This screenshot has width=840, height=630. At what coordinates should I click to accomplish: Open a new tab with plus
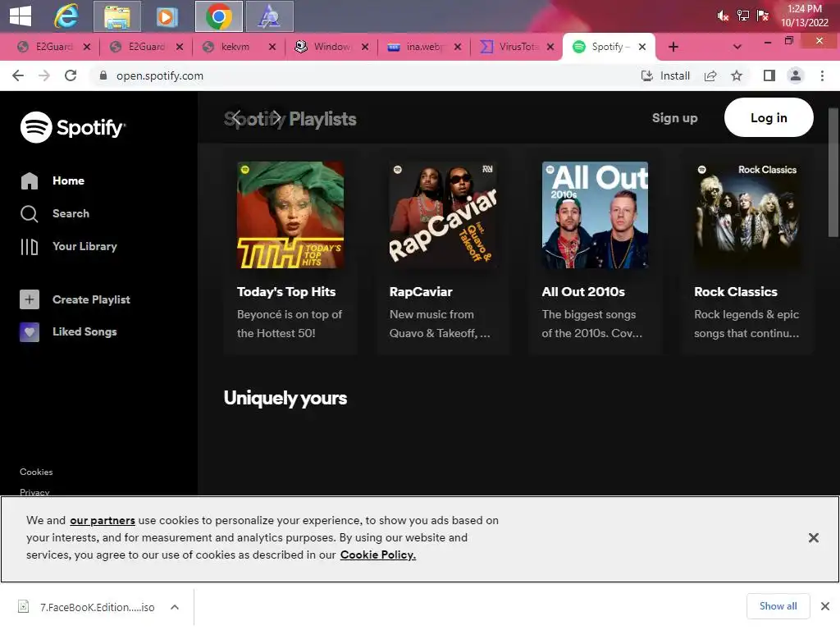673,47
